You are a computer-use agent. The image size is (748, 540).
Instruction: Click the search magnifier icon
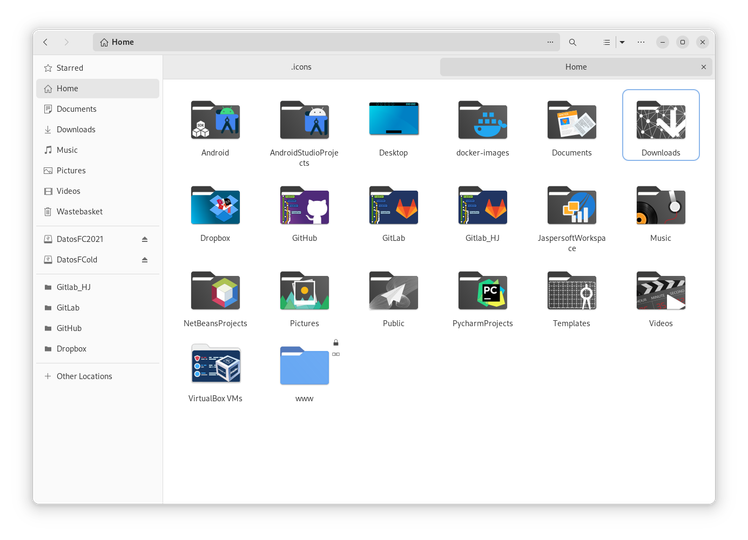click(x=572, y=42)
